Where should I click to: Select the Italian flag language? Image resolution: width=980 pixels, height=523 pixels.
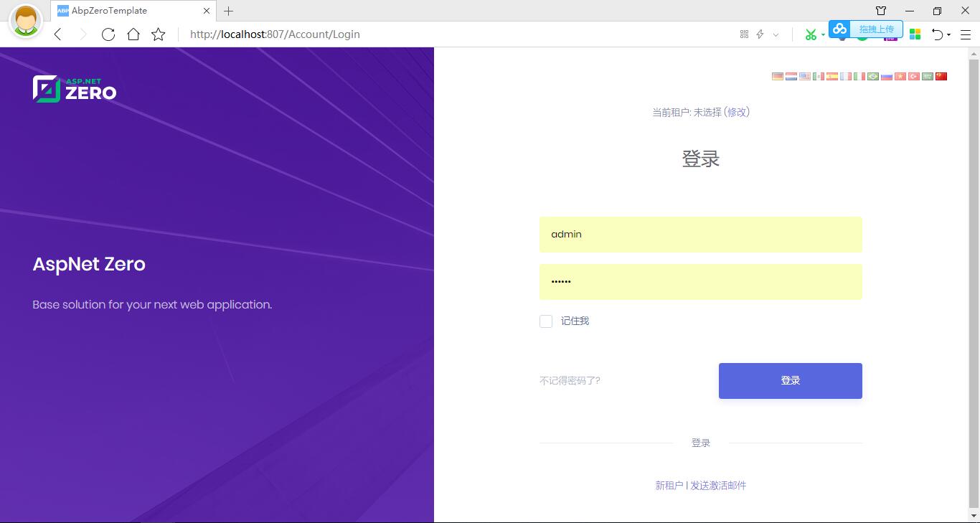859,76
